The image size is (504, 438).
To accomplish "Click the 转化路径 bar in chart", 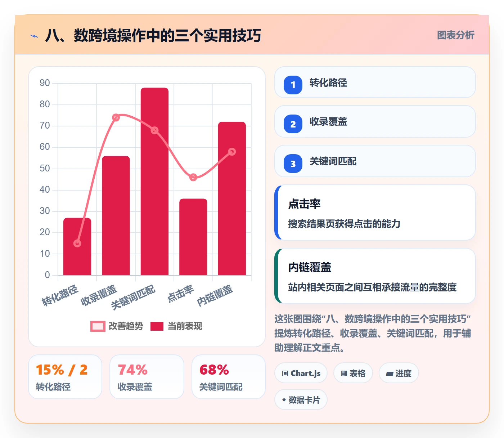I will (x=77, y=247).
